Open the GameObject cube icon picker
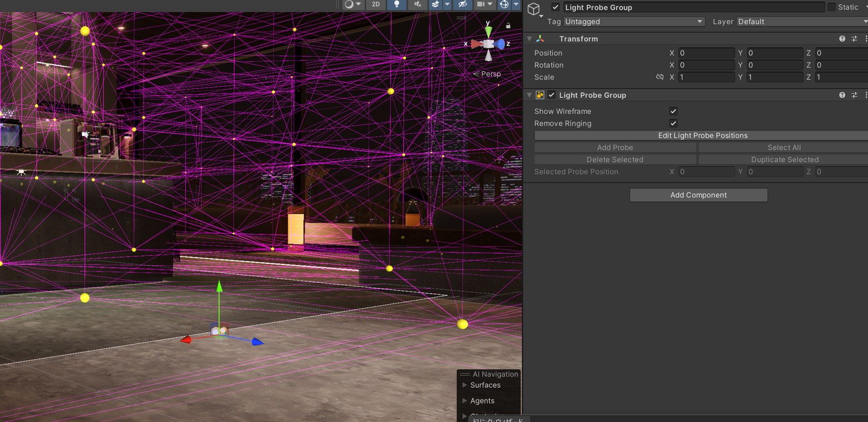868x422 pixels. coord(534,9)
